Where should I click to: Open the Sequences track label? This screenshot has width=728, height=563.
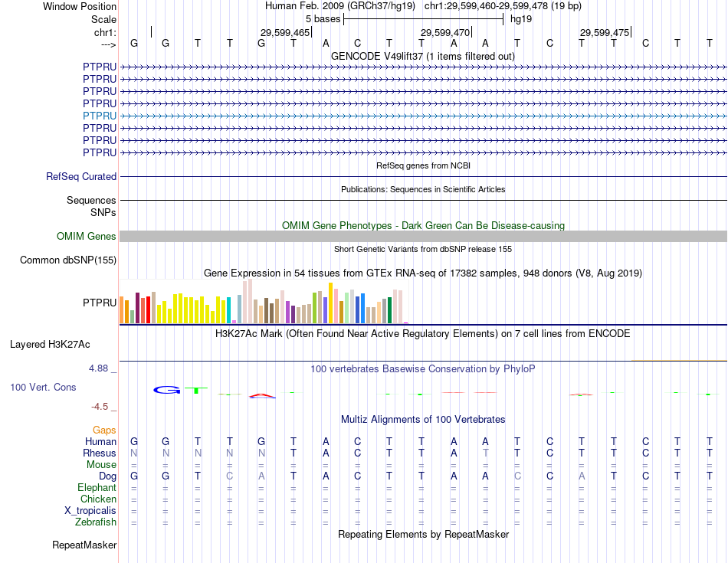pos(91,200)
